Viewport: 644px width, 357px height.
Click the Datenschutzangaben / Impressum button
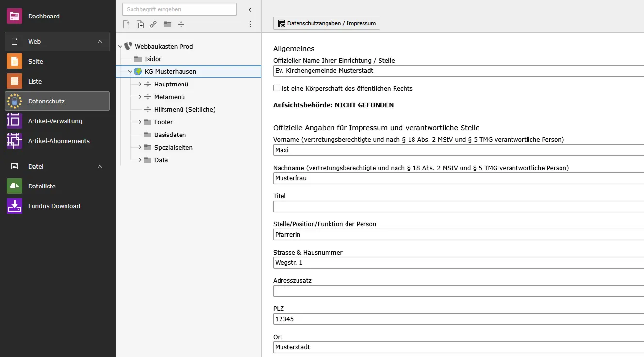point(326,23)
